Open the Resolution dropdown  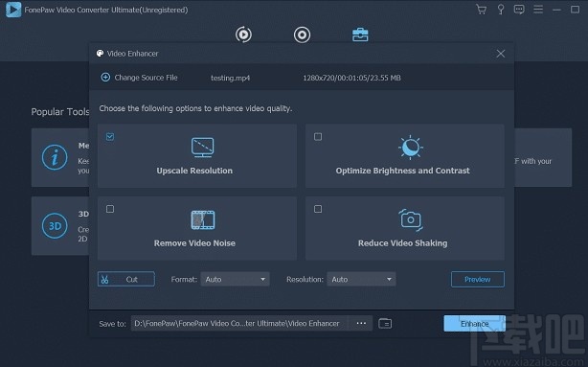click(361, 279)
